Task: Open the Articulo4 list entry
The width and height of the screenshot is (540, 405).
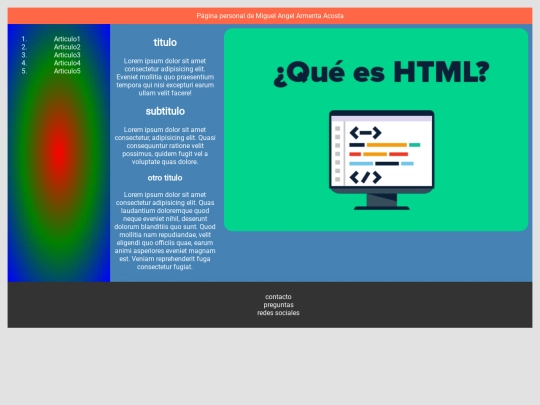Action: tap(67, 63)
